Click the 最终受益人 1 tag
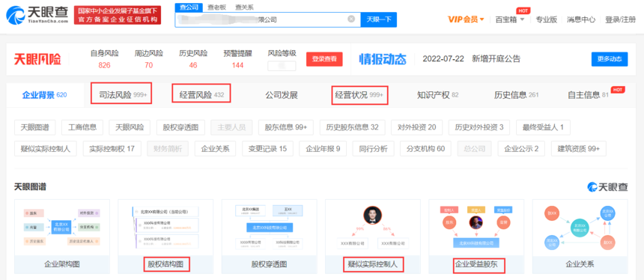The image size is (644, 280). pyautogui.click(x=544, y=127)
